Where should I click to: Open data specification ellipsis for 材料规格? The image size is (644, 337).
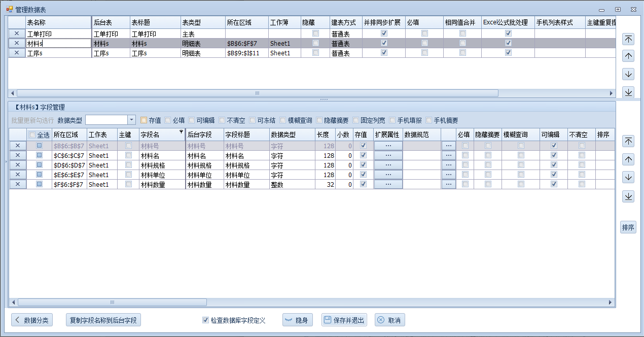click(x=448, y=165)
